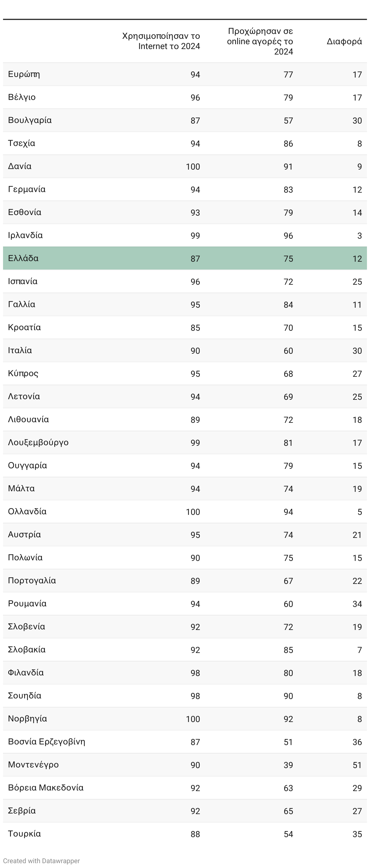Click the Νορβηγία country name
Viewport: 370px width, 868px height.
point(27,719)
